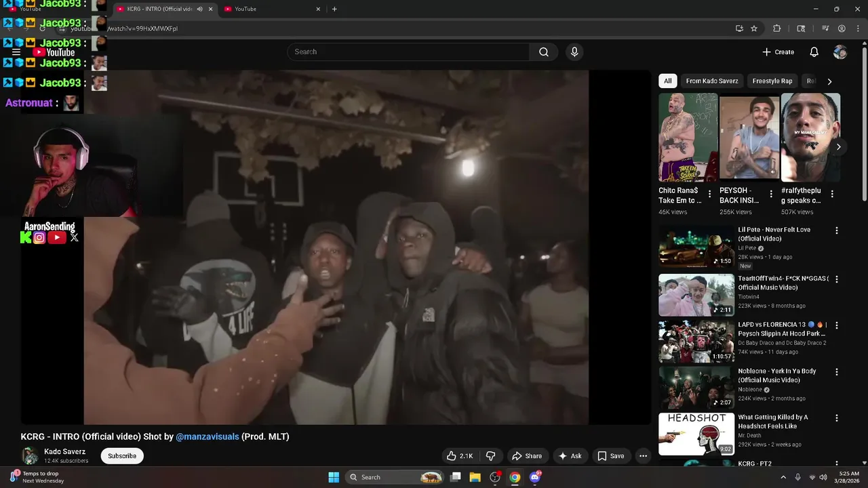Bookmark this page with star icon
This screenshot has height=488, width=868.
(754, 28)
